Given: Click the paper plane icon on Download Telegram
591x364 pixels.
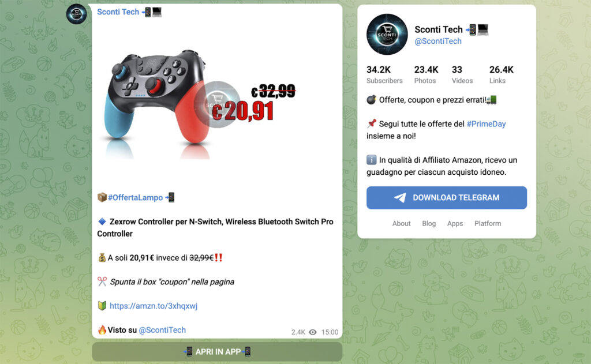Looking at the screenshot, I should click(400, 198).
